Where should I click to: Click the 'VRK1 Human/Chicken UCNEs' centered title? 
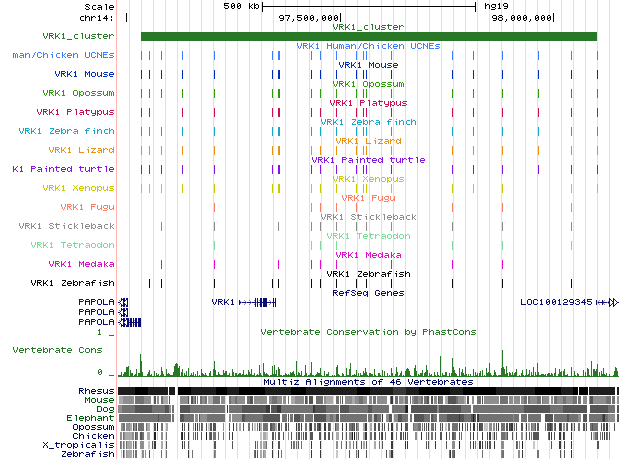(368, 46)
